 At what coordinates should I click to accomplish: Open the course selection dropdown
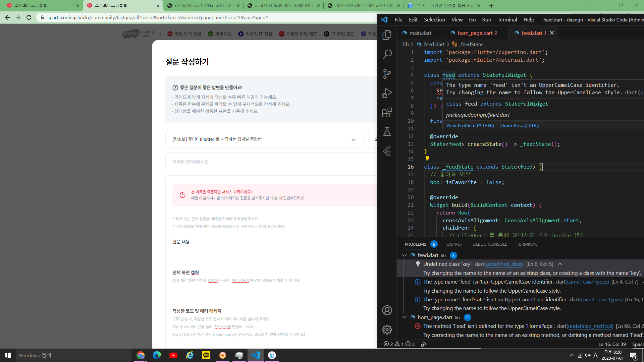point(264,139)
